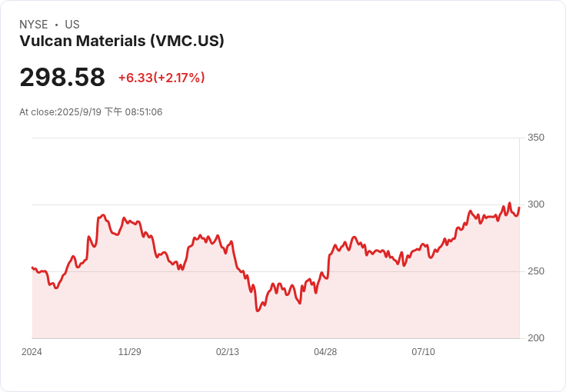Click the US market label
This screenshot has width=566, height=392.
(x=72, y=25)
